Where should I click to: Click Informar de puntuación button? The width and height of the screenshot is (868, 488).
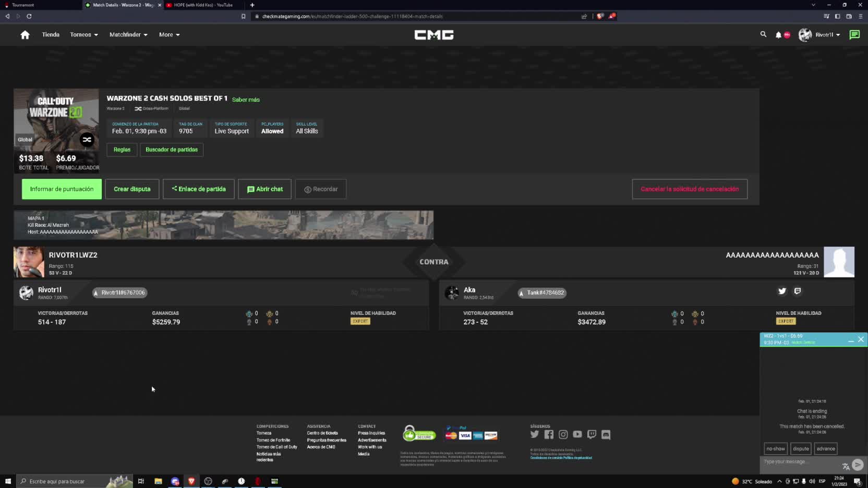(x=62, y=189)
